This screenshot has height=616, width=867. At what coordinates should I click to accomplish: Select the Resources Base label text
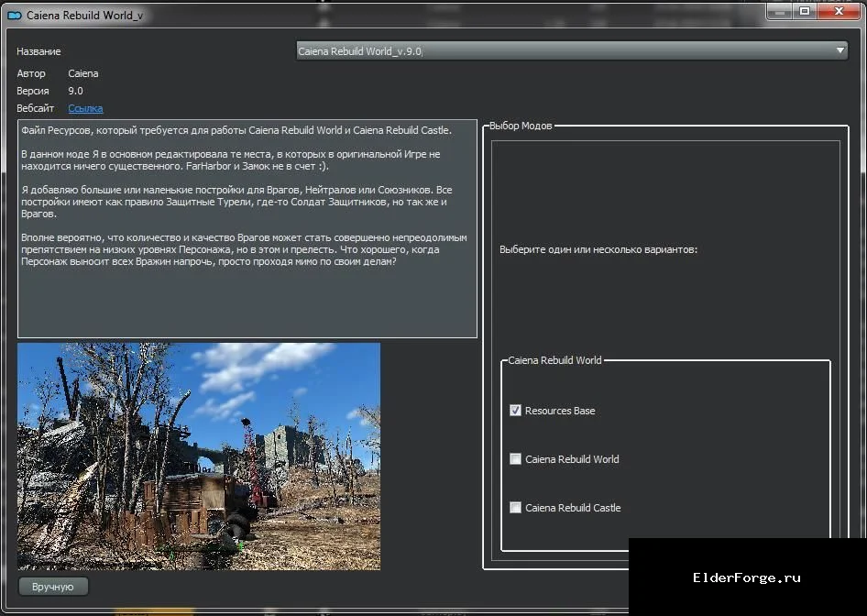(560, 411)
